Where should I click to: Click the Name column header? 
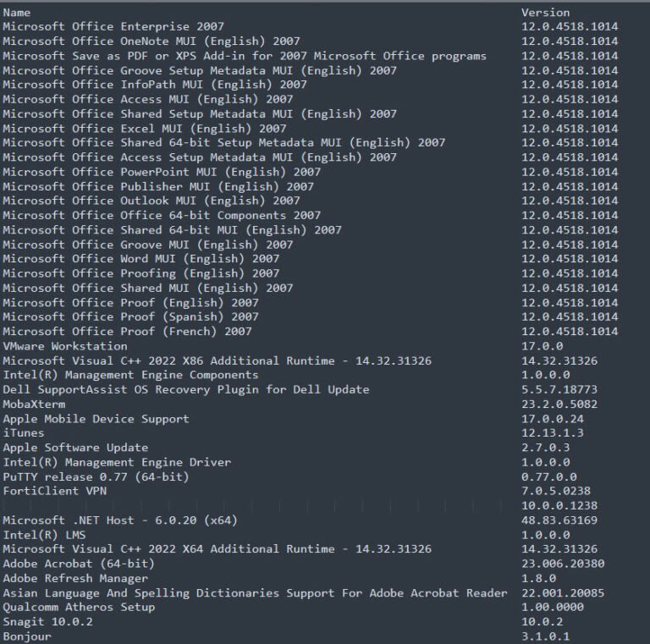[x=17, y=13]
